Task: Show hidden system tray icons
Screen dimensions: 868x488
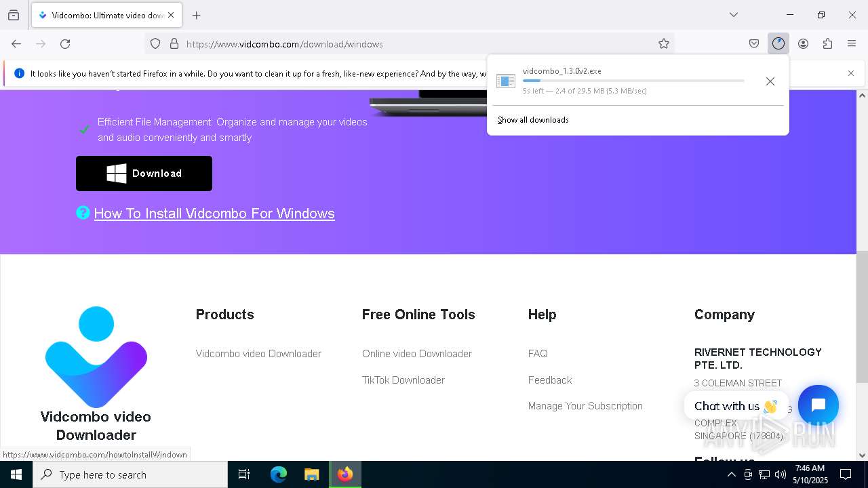Action: tap(732, 474)
